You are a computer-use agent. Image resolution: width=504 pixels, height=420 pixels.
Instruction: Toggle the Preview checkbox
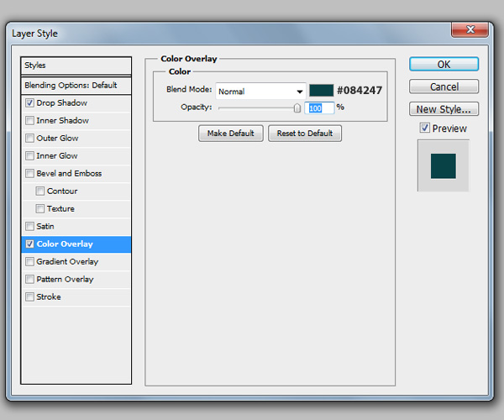coord(424,128)
